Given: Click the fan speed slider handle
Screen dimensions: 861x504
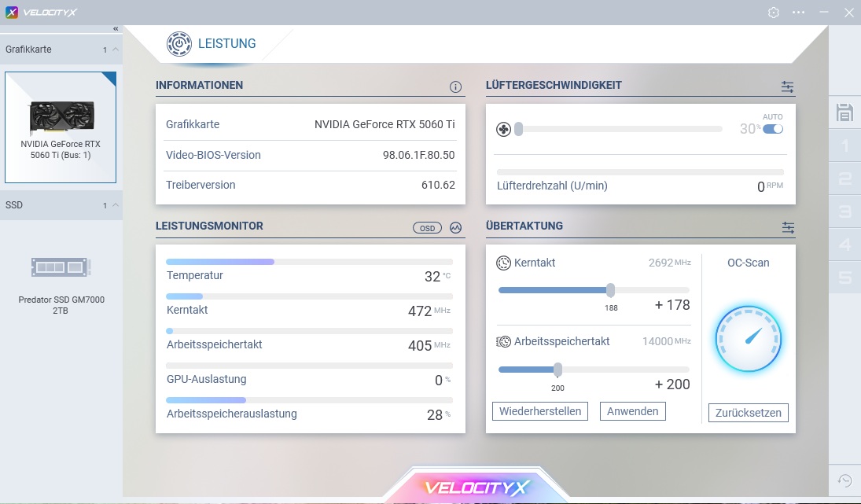Looking at the screenshot, I should [x=518, y=130].
